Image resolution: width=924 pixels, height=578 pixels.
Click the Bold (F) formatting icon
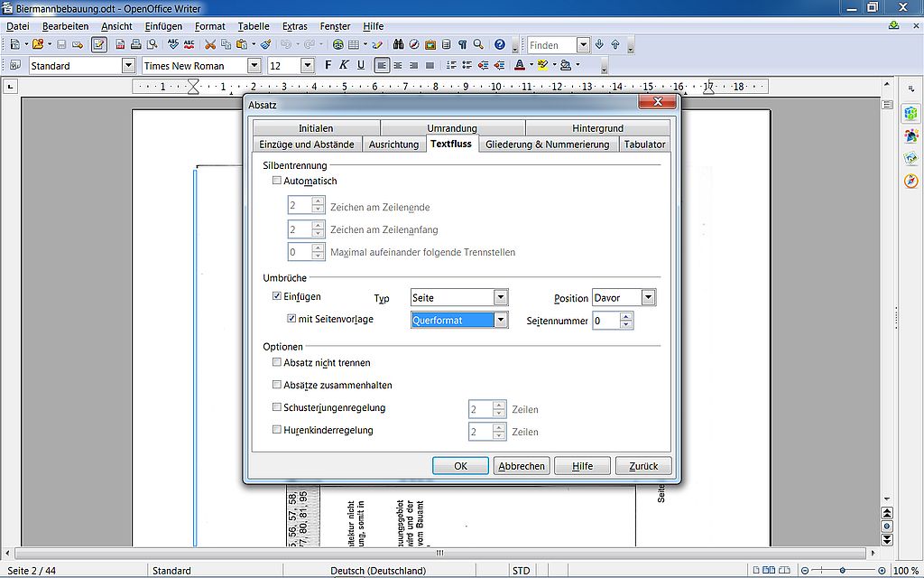coord(328,65)
